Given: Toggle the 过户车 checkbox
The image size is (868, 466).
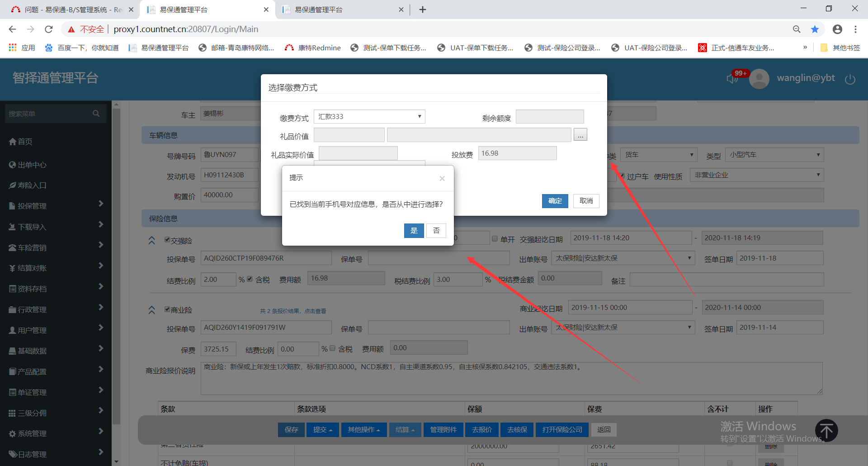Looking at the screenshot, I should [x=622, y=176].
